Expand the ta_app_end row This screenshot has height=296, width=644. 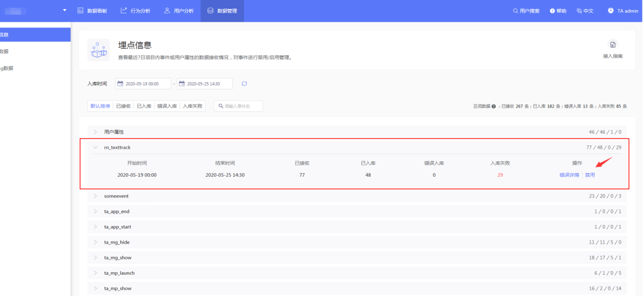click(x=357, y=211)
